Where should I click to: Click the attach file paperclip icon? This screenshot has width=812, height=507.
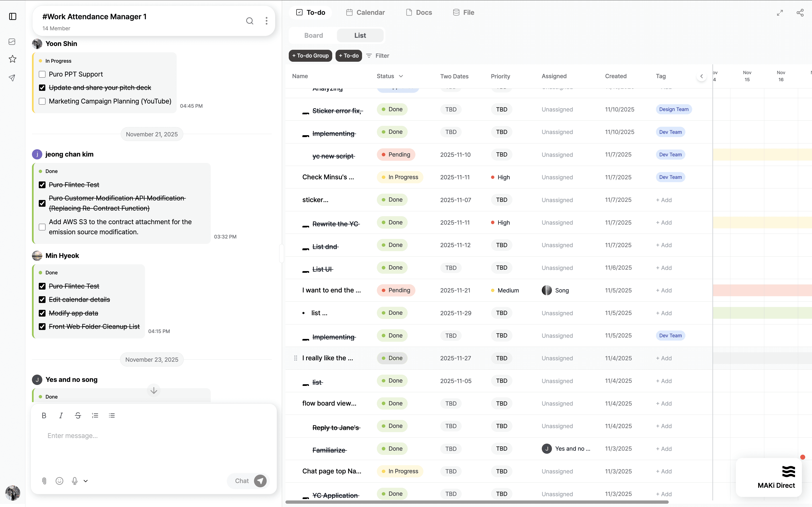tap(44, 481)
